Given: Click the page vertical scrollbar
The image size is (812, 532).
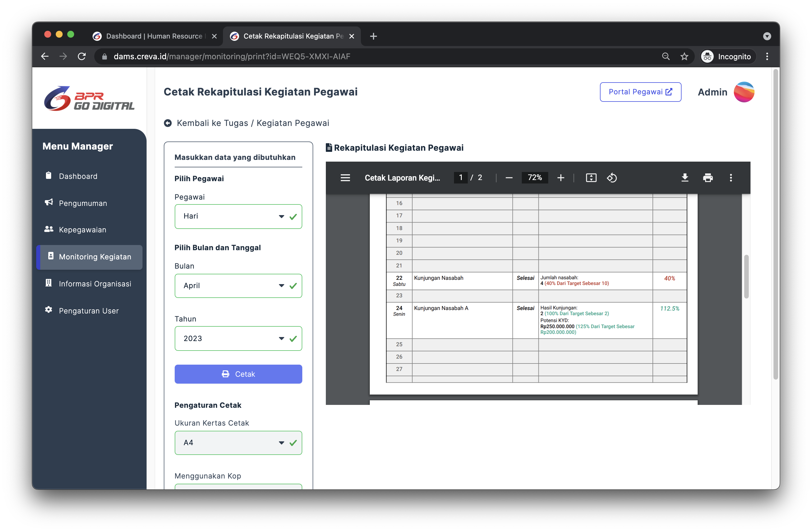Looking at the screenshot, I should pyautogui.click(x=776, y=224).
